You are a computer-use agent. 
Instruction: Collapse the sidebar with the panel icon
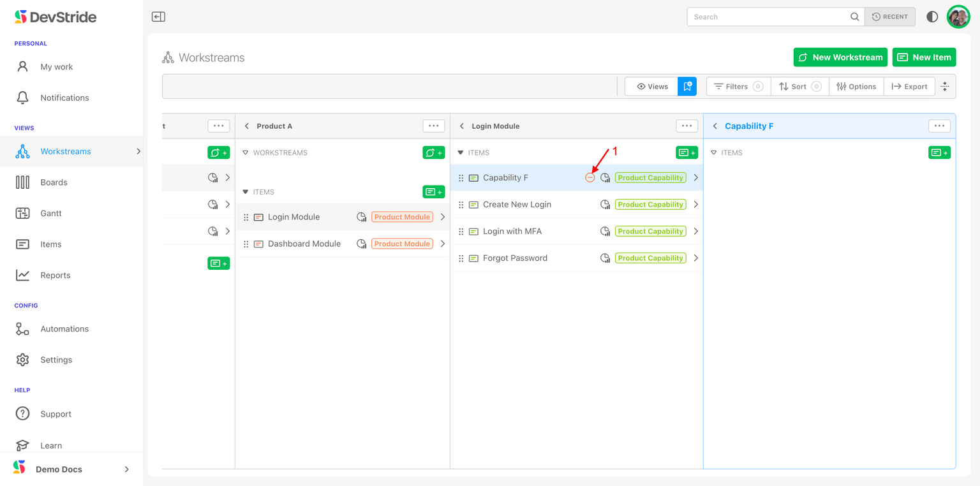[x=158, y=17]
